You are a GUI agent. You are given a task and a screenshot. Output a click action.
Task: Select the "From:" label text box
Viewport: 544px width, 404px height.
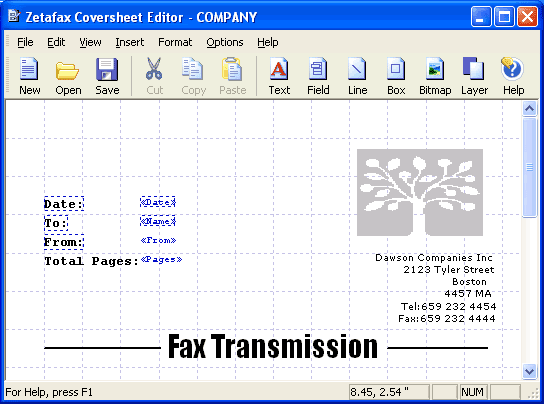click(64, 242)
